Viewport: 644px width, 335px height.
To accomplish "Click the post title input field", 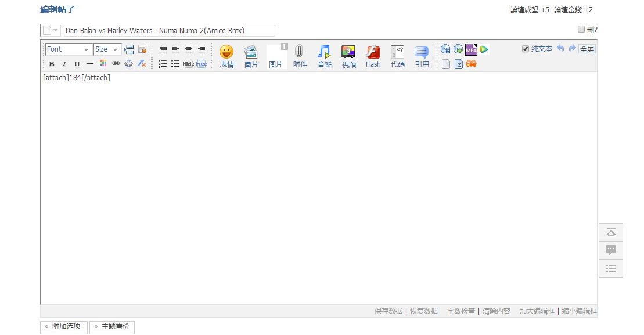I will pos(169,30).
